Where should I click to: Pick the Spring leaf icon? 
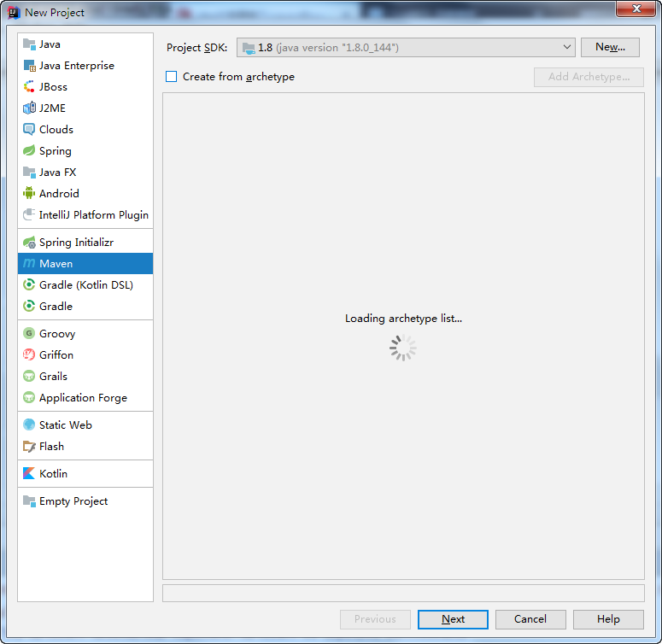[x=29, y=150]
